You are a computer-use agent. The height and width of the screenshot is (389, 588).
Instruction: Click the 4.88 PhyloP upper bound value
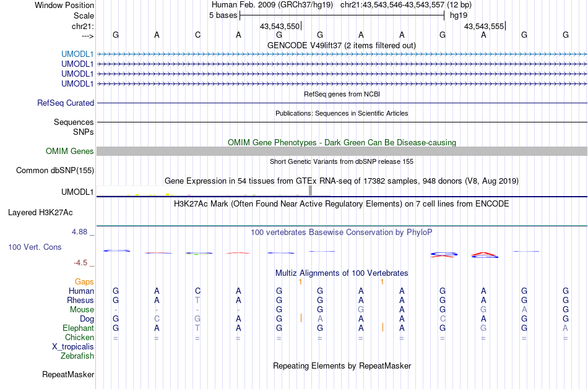79,232
